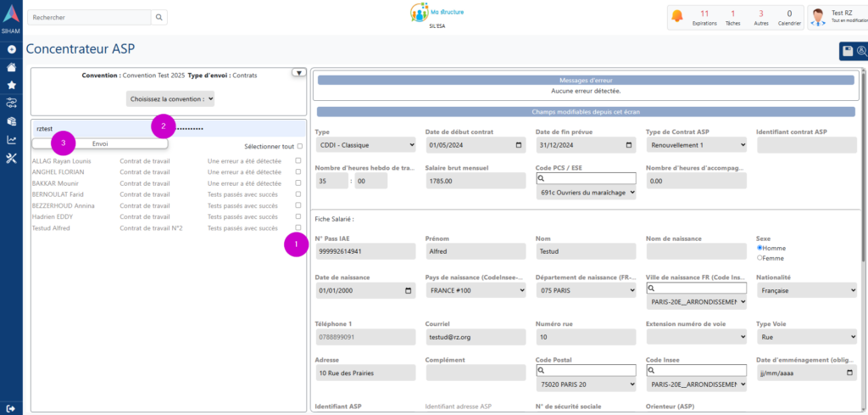Open the Expirations counter
Viewport: 868px width, 415px height.
704,17
